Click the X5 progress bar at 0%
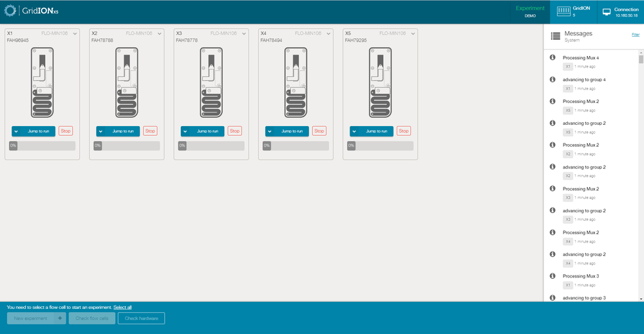 click(381, 145)
